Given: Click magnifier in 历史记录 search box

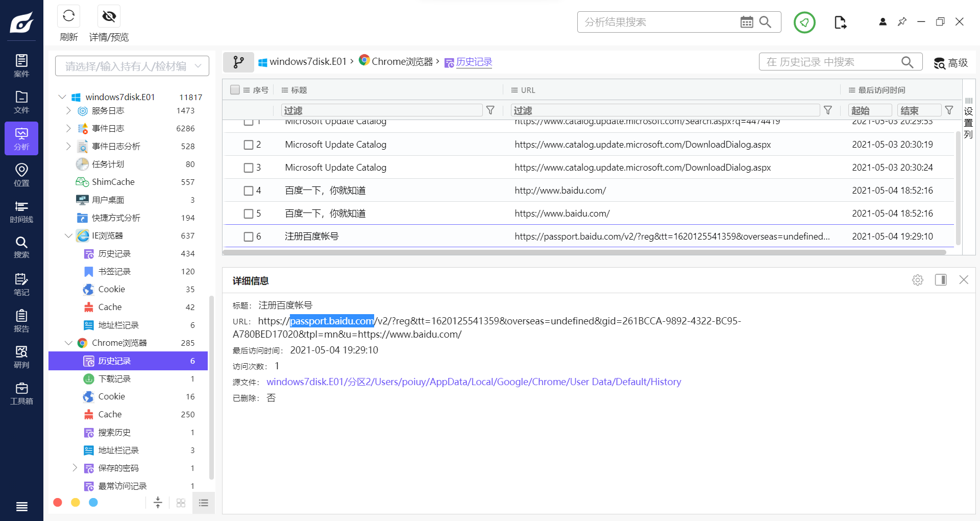Looking at the screenshot, I should tap(907, 62).
